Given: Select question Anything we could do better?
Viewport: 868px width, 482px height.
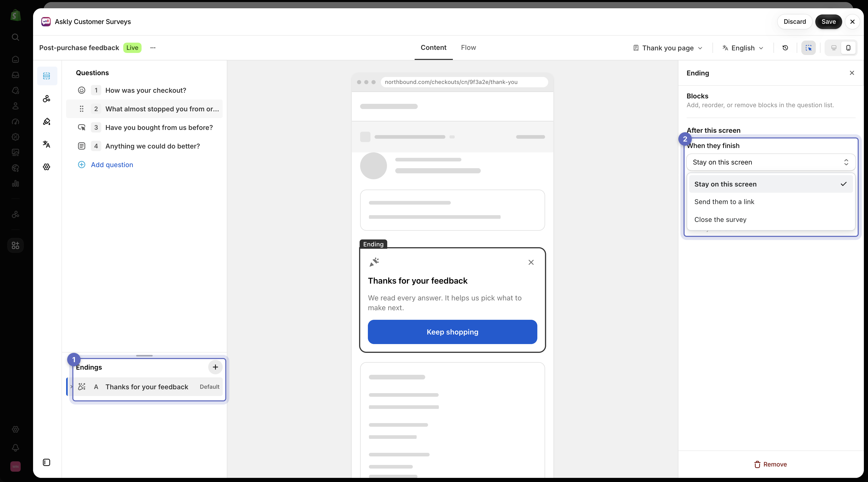Looking at the screenshot, I should pyautogui.click(x=144, y=146).
